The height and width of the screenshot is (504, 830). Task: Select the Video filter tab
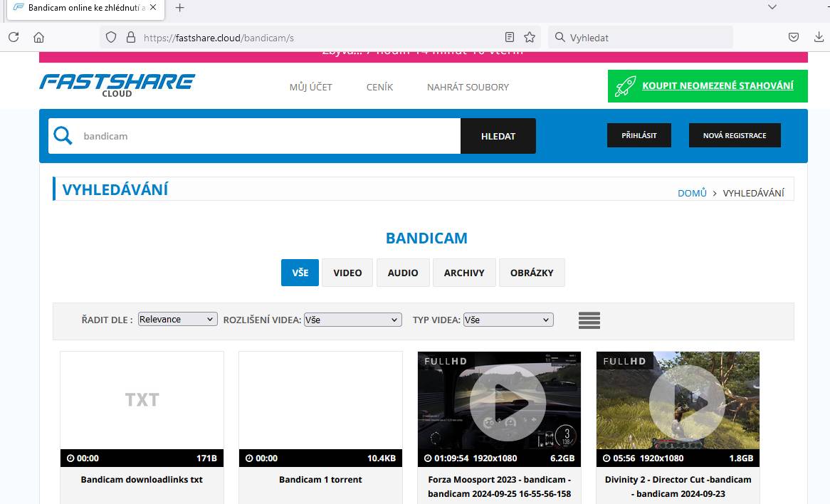click(x=347, y=273)
